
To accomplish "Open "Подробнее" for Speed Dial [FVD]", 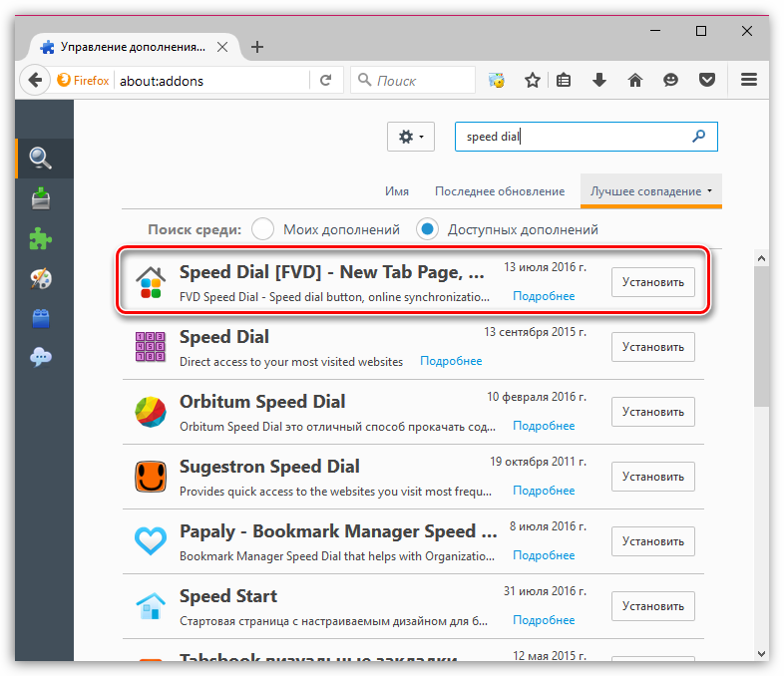I will point(544,296).
